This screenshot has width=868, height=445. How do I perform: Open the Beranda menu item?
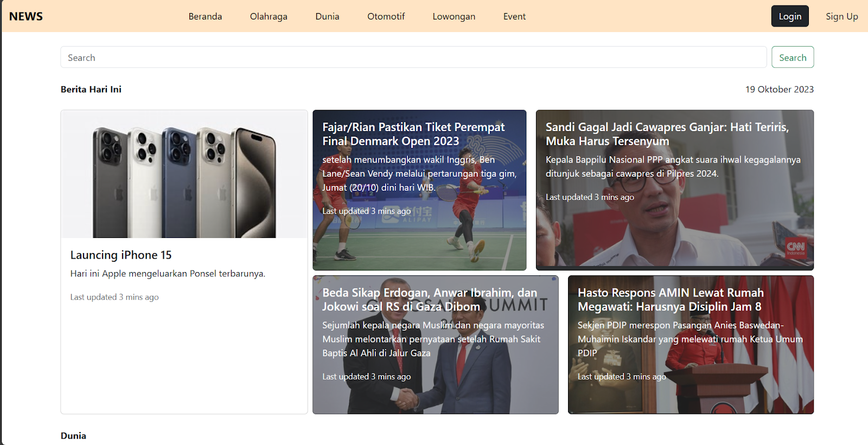click(x=205, y=16)
